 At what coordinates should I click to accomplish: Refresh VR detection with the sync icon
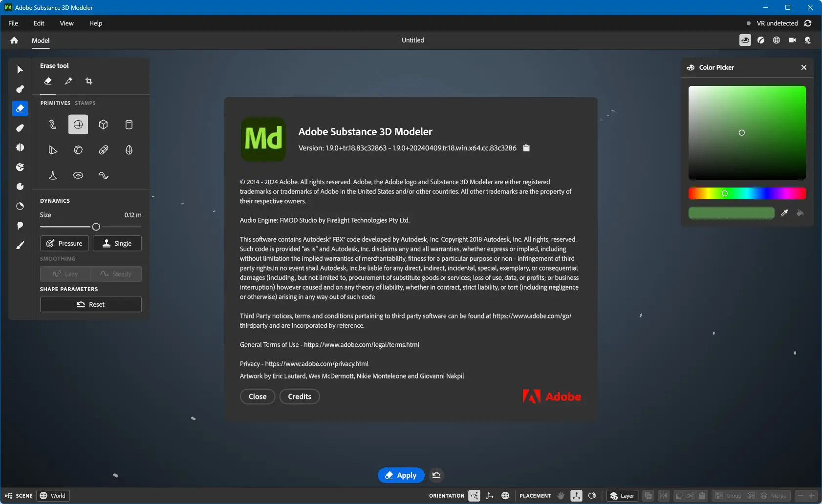pyautogui.click(x=808, y=23)
